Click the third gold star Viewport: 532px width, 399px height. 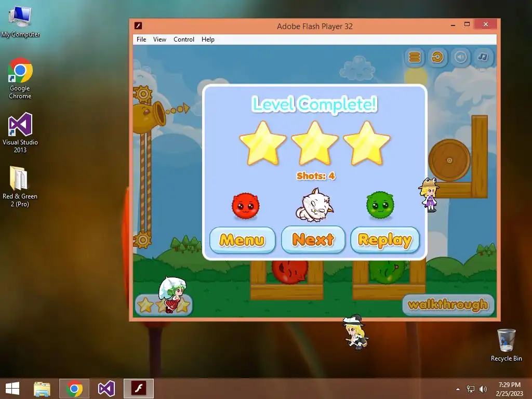(367, 143)
